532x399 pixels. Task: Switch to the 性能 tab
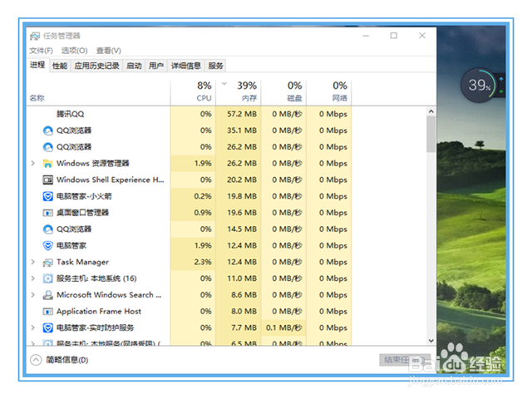coord(60,66)
